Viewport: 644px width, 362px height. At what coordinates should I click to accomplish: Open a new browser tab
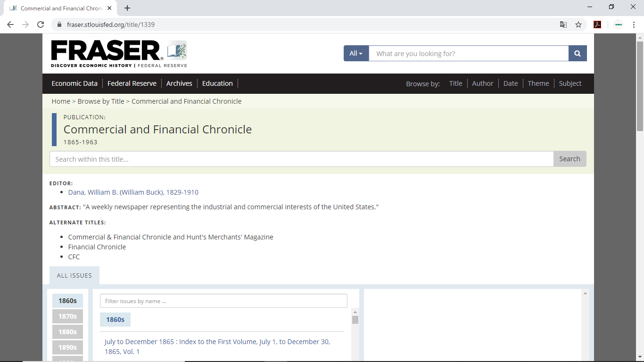(x=127, y=8)
